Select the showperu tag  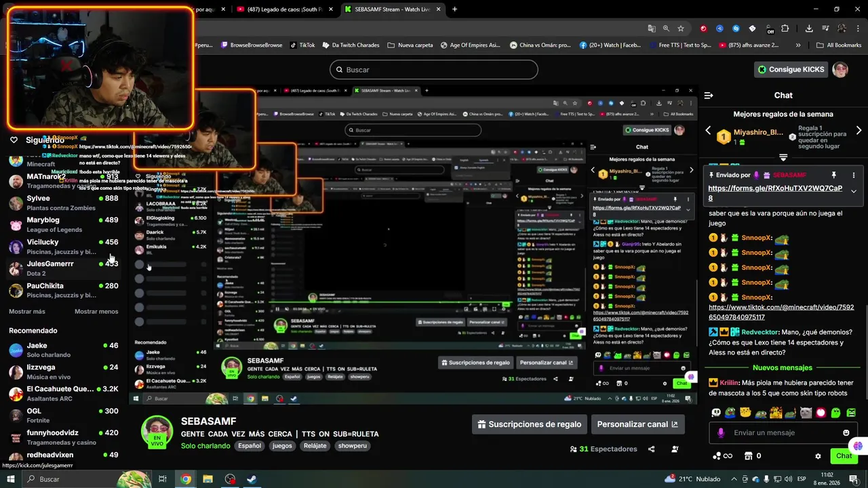tap(352, 446)
